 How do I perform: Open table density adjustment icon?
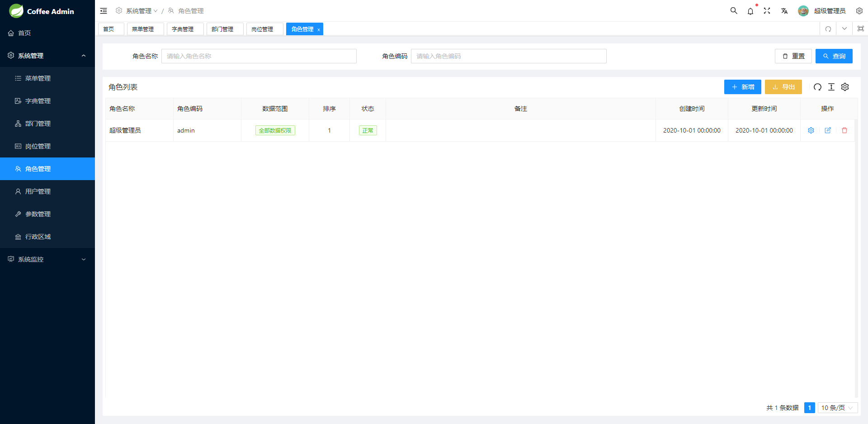click(x=831, y=87)
